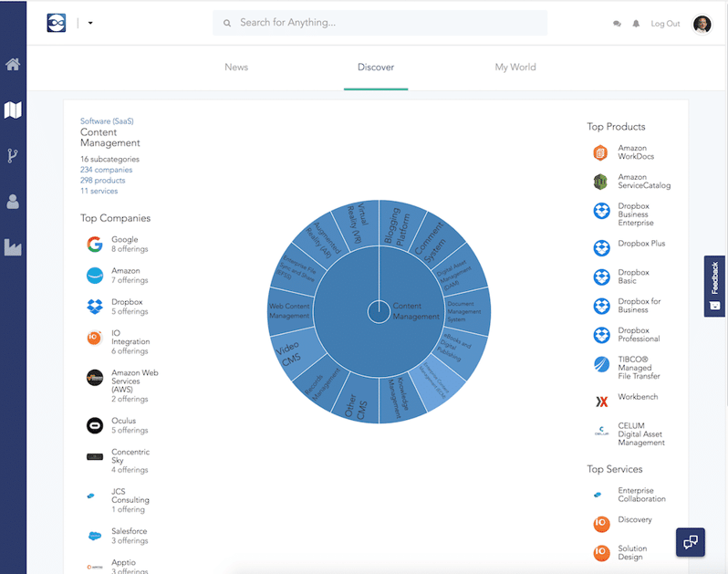Image resolution: width=728 pixels, height=574 pixels.
Task: Open Amazon ServiceCatalog product icon
Action: pos(600,182)
